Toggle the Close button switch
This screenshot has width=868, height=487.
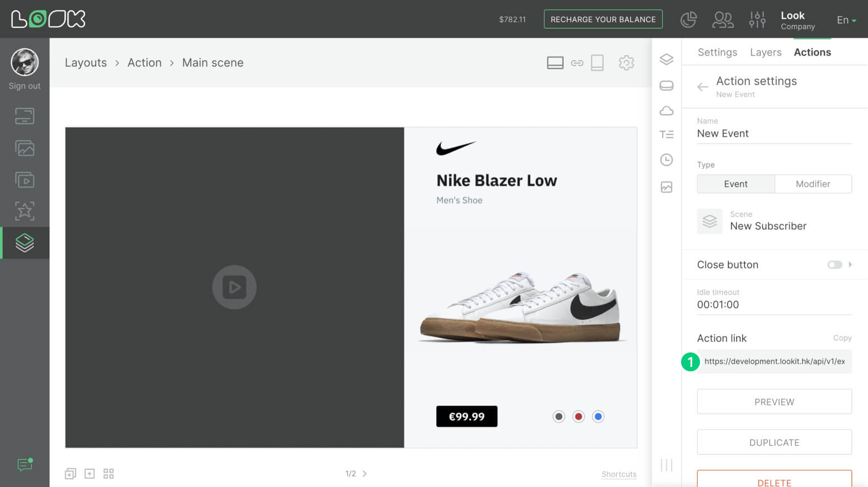coord(834,265)
